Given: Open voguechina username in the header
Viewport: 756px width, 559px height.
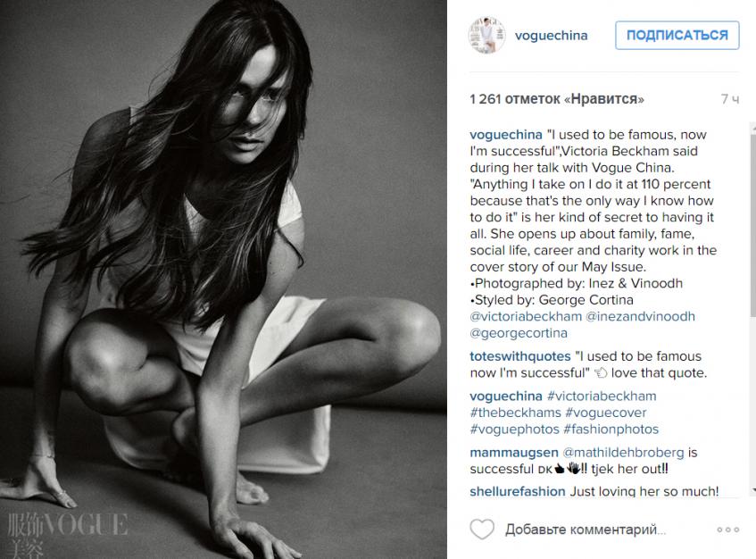Looking at the screenshot, I should 551,35.
